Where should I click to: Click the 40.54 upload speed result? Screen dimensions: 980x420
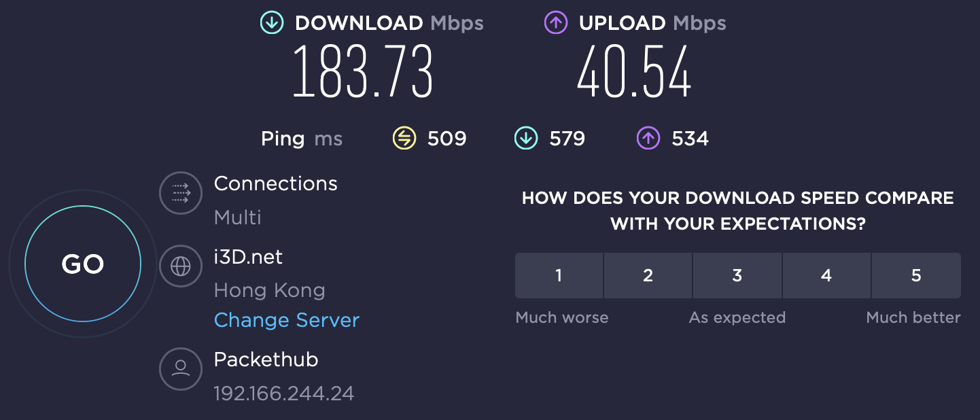tap(634, 71)
